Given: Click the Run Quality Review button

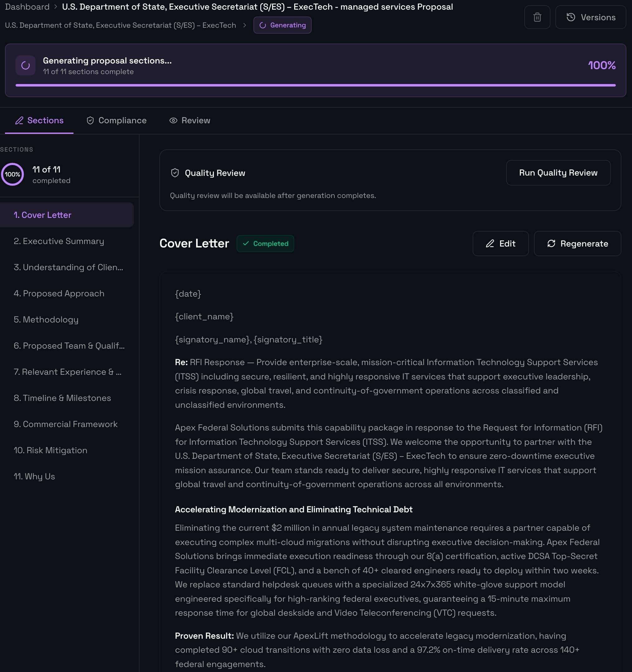Looking at the screenshot, I should (x=558, y=173).
